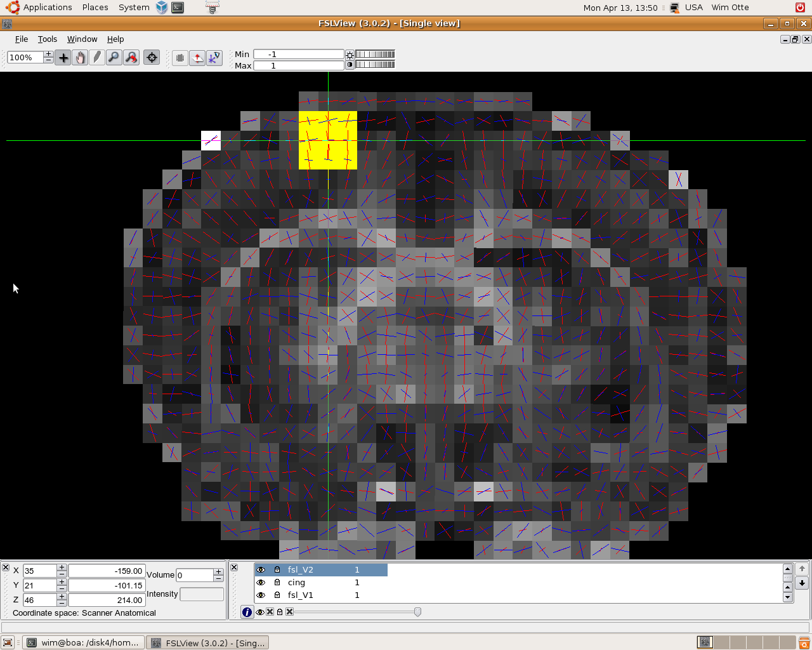The image size is (812, 650).
Task: Toggle visibility of the cing layer
Action: pos(261,583)
